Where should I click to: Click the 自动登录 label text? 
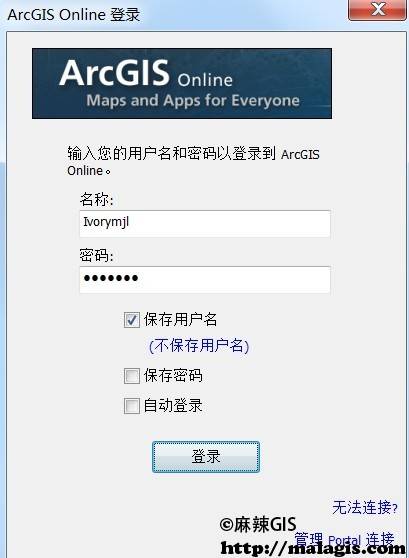(173, 405)
